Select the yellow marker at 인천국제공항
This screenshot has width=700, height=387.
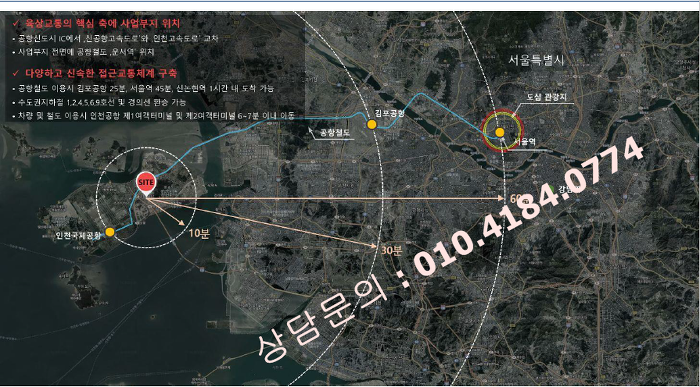[x=110, y=232]
